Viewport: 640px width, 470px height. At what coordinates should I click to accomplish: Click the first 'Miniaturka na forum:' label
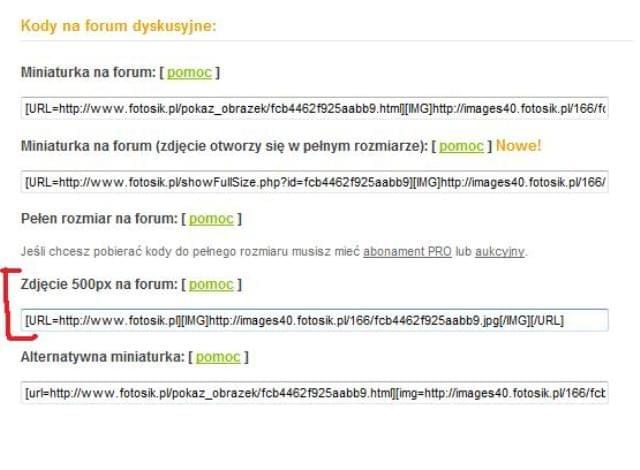88,73
